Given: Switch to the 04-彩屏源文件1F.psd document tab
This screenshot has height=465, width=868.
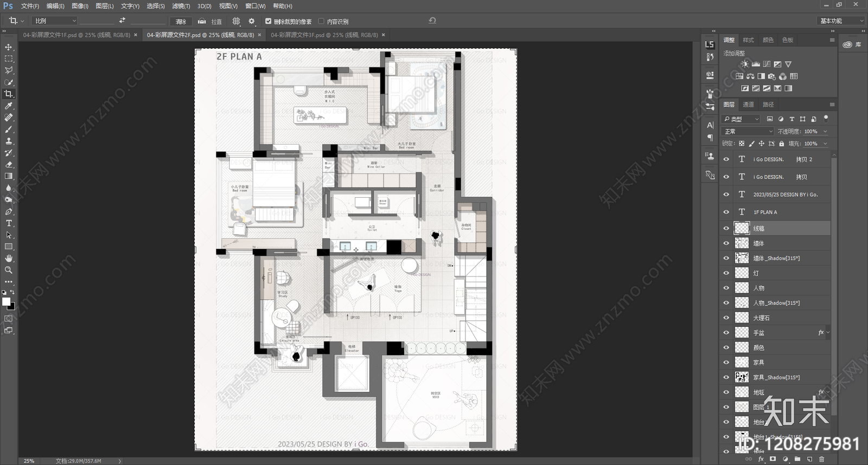Looking at the screenshot, I should 76,35.
